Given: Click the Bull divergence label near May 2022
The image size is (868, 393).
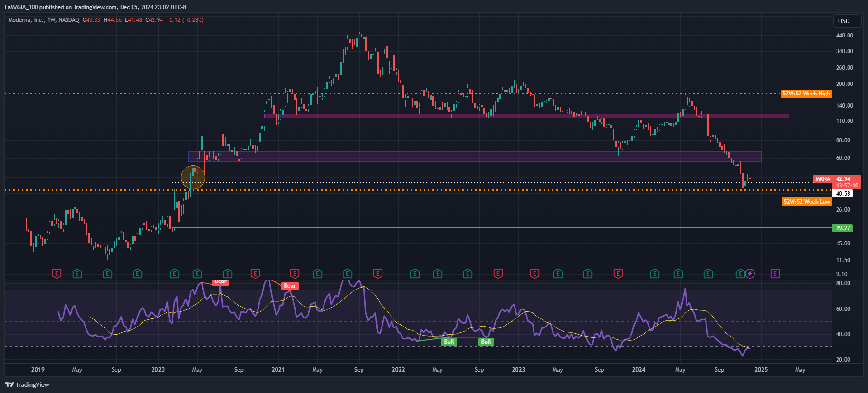Looking at the screenshot, I should [449, 342].
